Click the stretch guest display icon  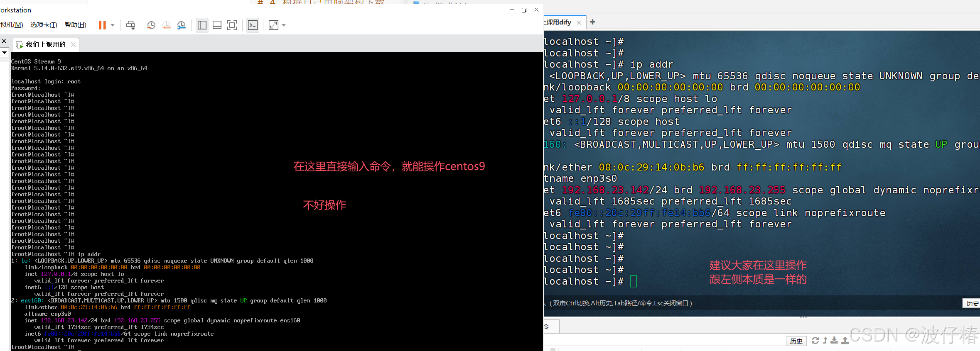273,25
